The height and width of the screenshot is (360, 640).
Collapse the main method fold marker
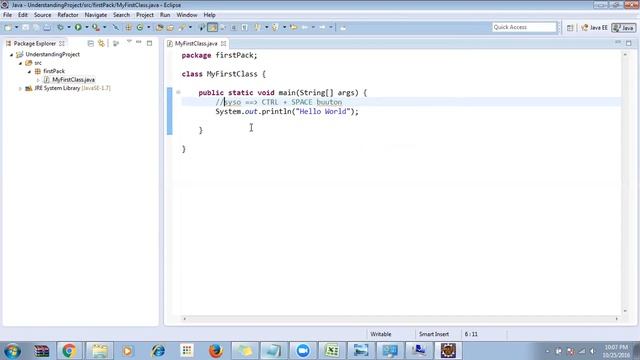pyautogui.click(x=178, y=92)
